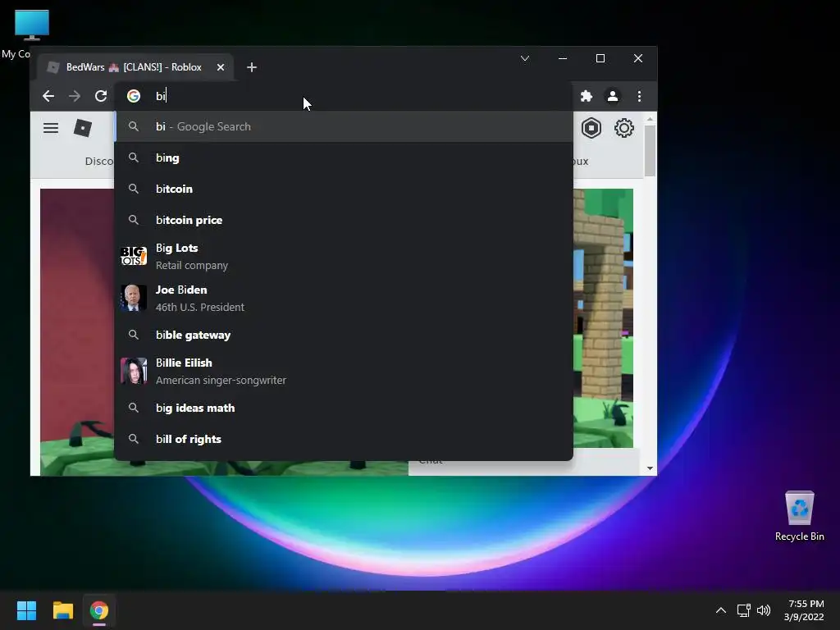The image size is (840, 630).
Task: Choose the 'Billie Eilish' suggestion
Action: (x=344, y=371)
